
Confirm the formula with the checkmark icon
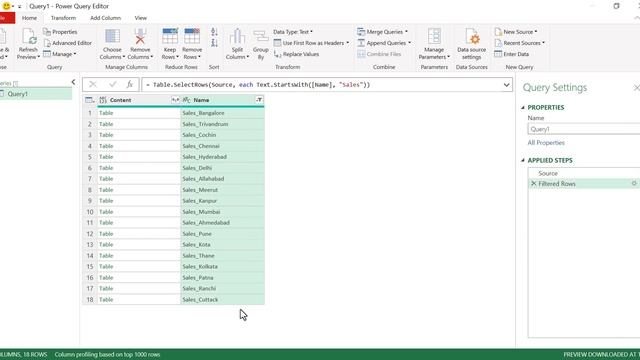(x=112, y=84)
